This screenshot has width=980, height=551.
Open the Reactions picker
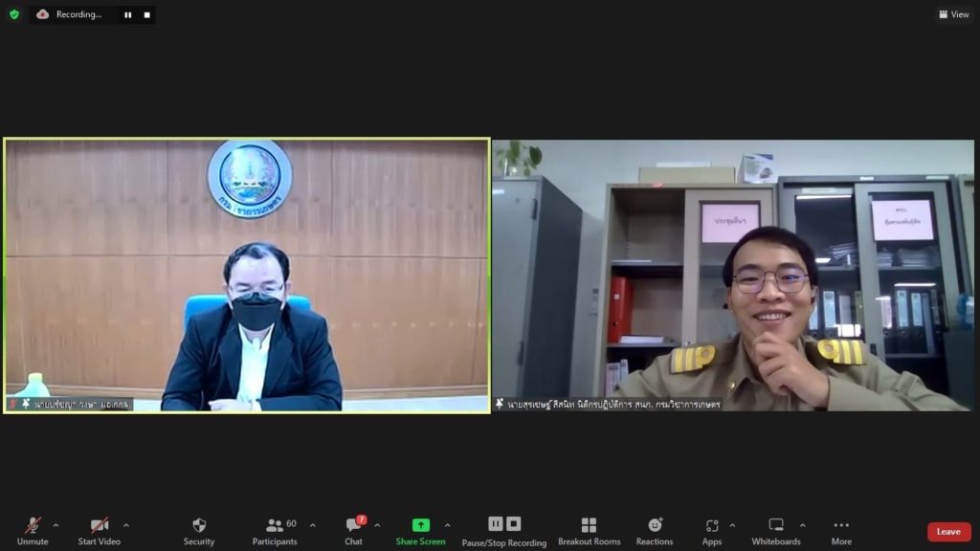click(x=655, y=531)
